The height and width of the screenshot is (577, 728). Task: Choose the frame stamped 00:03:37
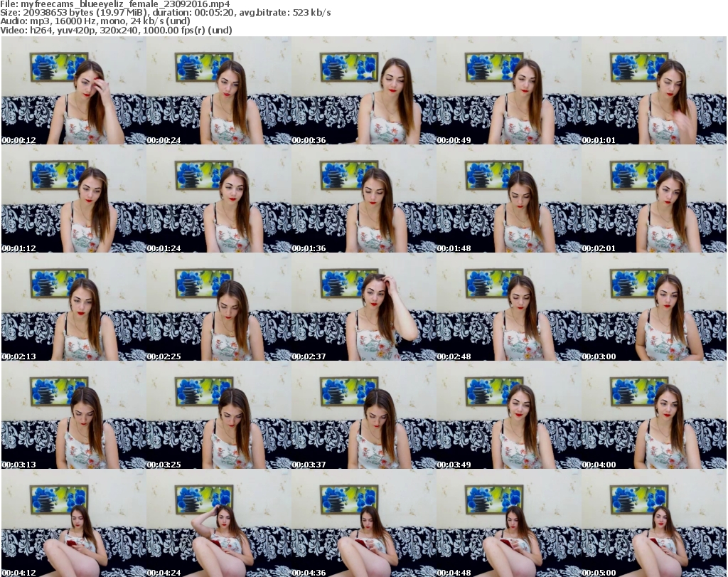pyautogui.click(x=363, y=415)
